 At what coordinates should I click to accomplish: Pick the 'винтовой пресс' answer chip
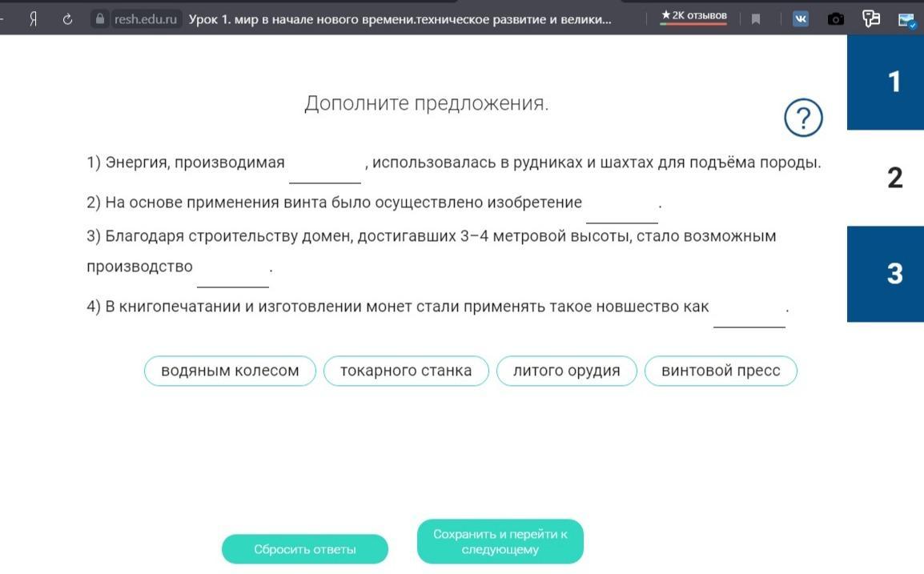(x=721, y=371)
